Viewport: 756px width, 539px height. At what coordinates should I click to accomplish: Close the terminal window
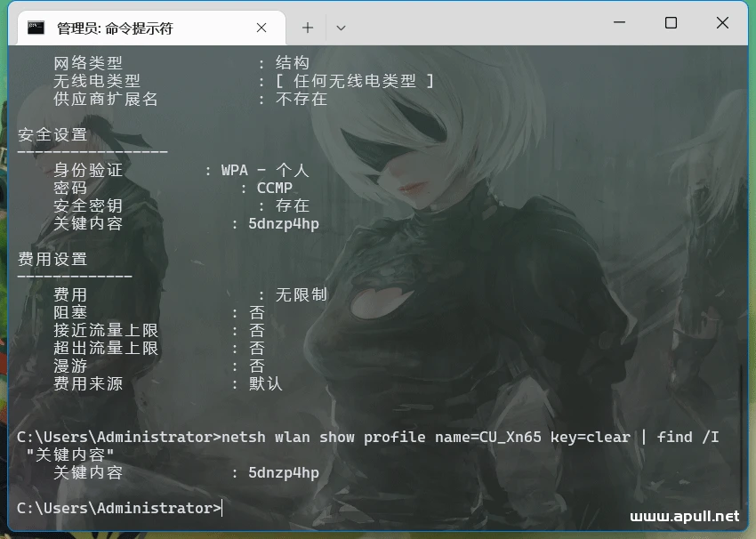(722, 22)
